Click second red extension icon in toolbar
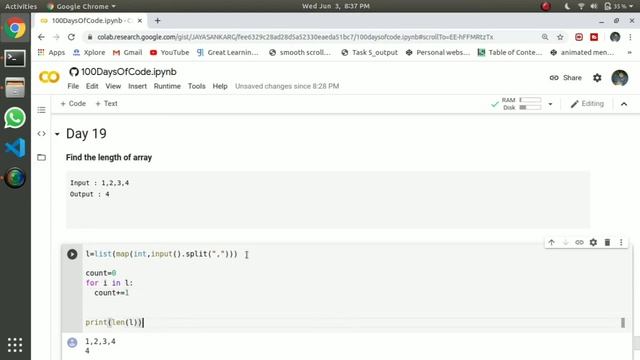 point(594,37)
